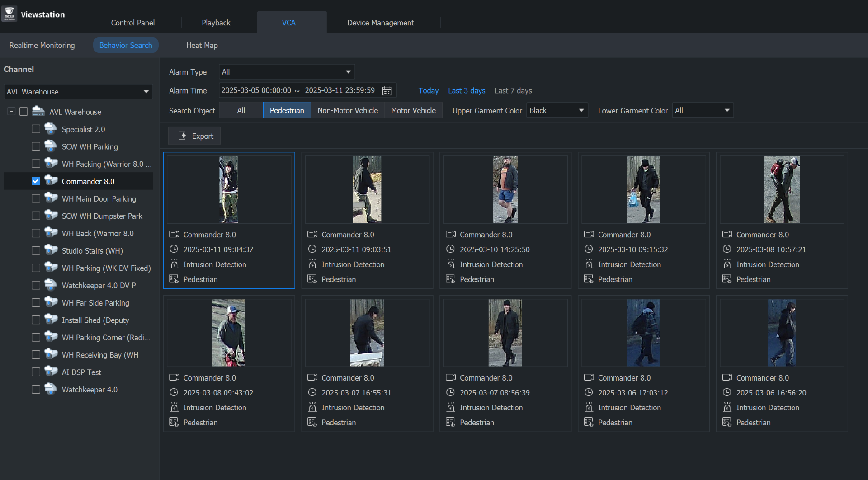Click camera icon beside Watchkeeper 4.0
868x480 pixels.
(51, 390)
